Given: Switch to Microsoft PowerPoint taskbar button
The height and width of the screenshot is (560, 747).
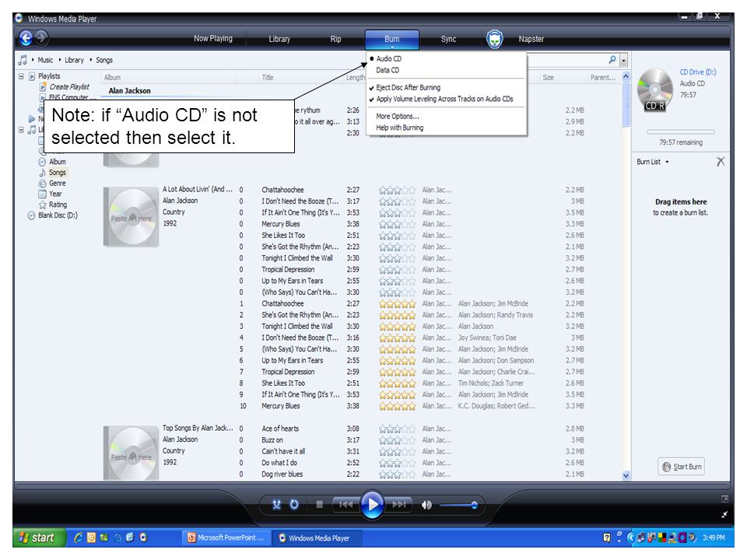Looking at the screenshot, I should coord(226,537).
